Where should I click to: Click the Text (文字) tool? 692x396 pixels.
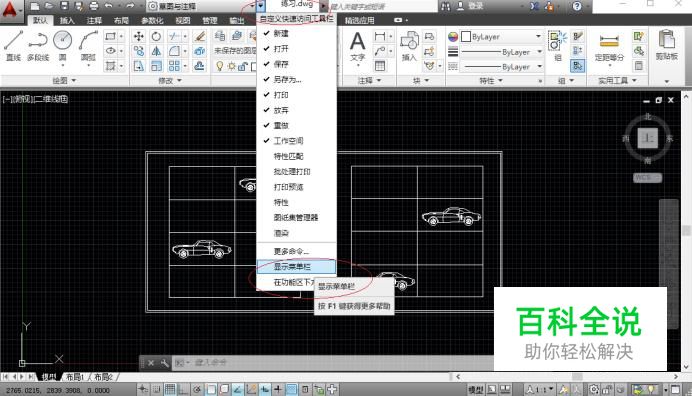pos(357,46)
